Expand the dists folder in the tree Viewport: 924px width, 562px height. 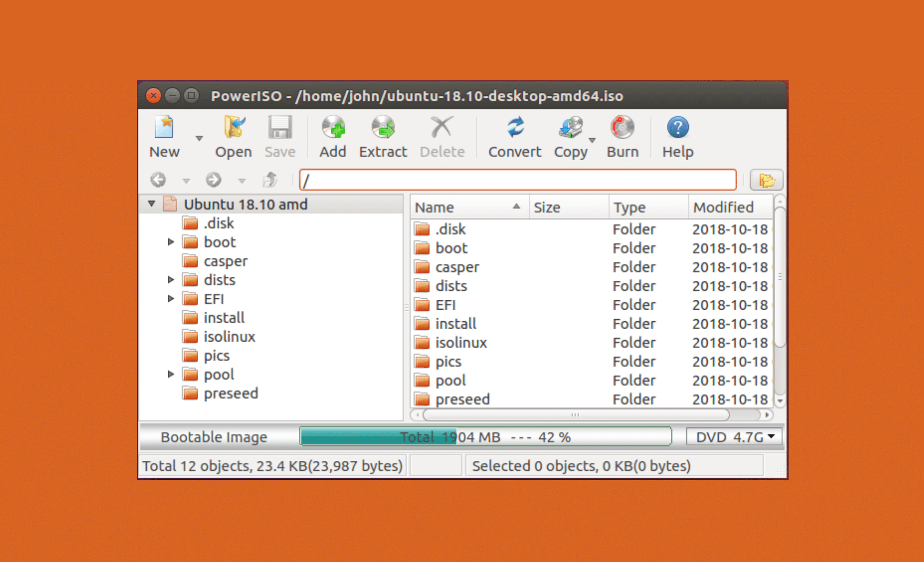tap(171, 280)
